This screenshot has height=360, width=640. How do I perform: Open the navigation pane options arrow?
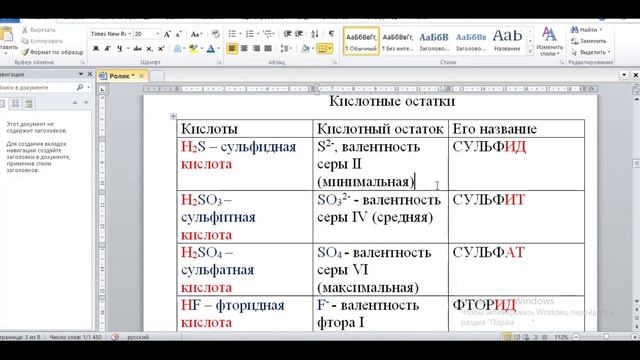[x=80, y=74]
